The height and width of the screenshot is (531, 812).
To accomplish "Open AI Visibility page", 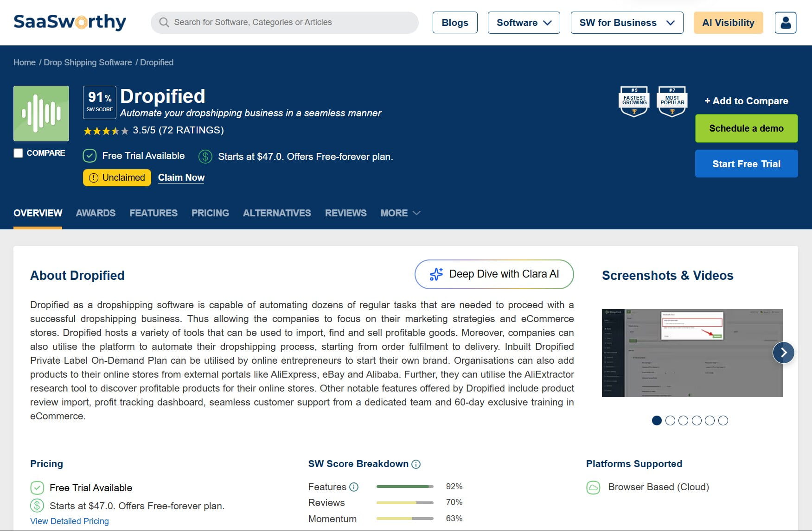I will click(728, 23).
